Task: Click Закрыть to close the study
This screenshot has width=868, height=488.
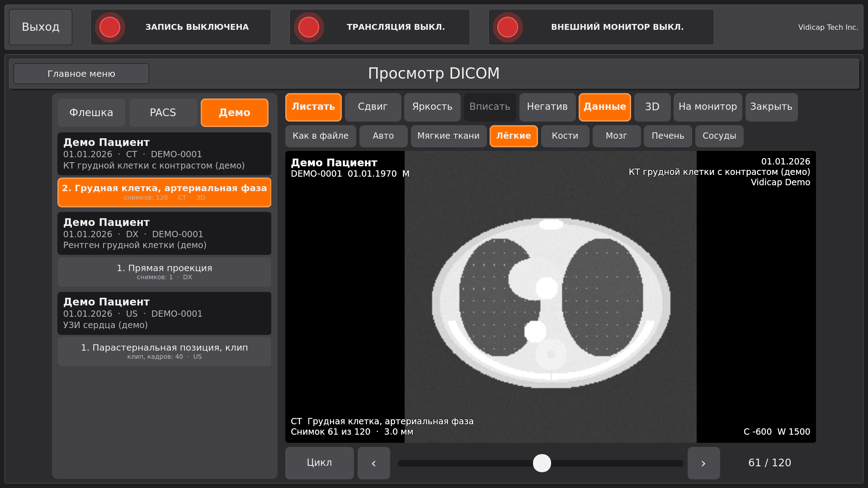Action: (x=772, y=107)
